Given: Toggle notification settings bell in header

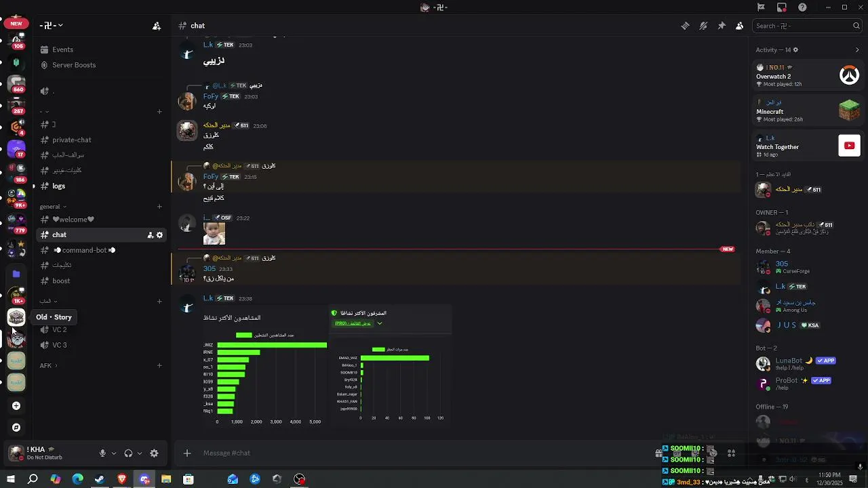Looking at the screenshot, I should coord(703,26).
